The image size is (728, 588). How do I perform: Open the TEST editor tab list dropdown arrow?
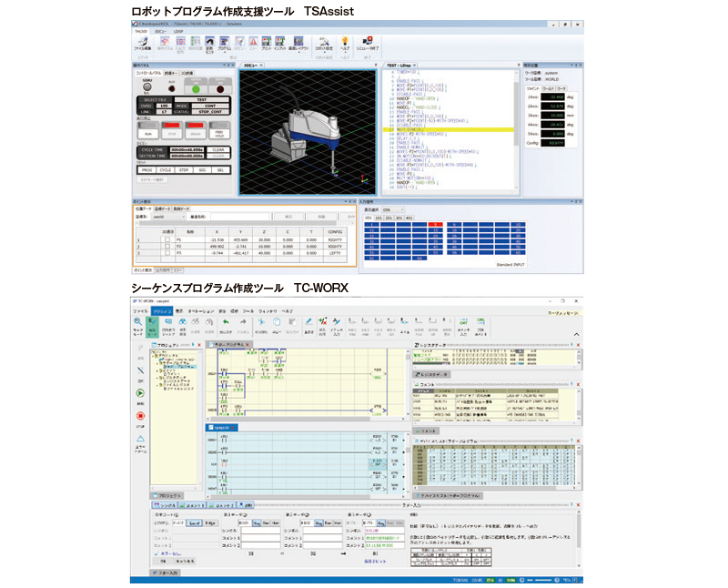(518, 65)
